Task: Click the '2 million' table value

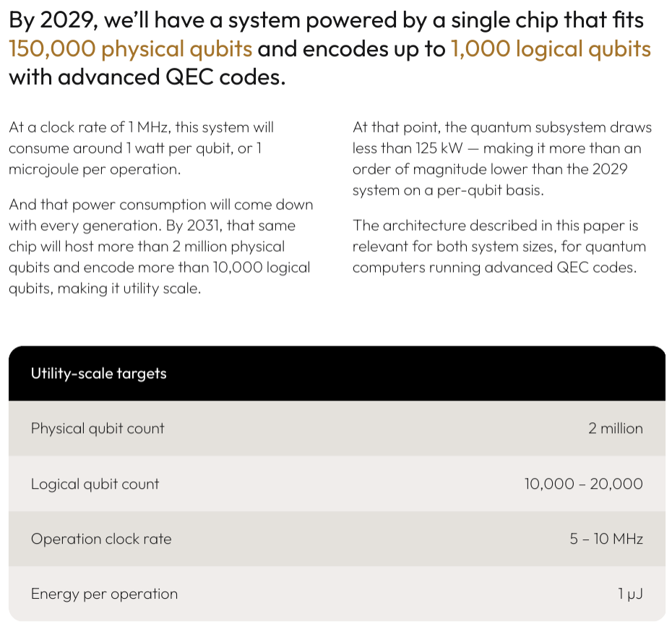Action: click(616, 428)
